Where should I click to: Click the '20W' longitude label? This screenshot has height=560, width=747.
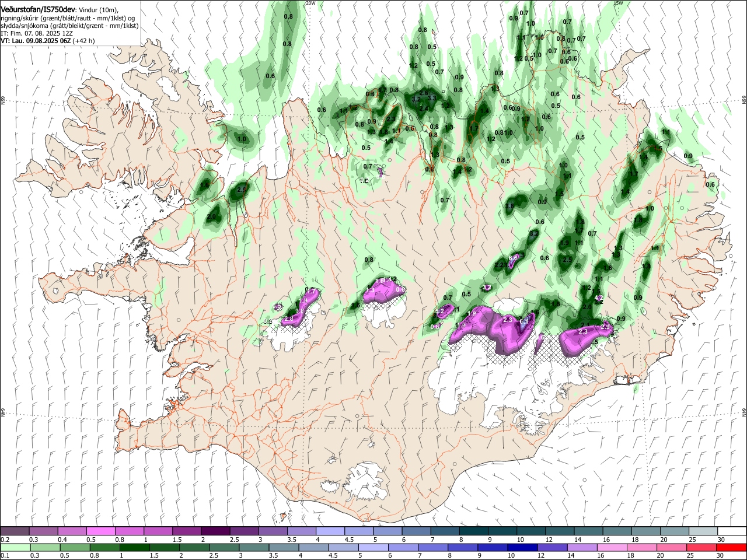[310, 3]
